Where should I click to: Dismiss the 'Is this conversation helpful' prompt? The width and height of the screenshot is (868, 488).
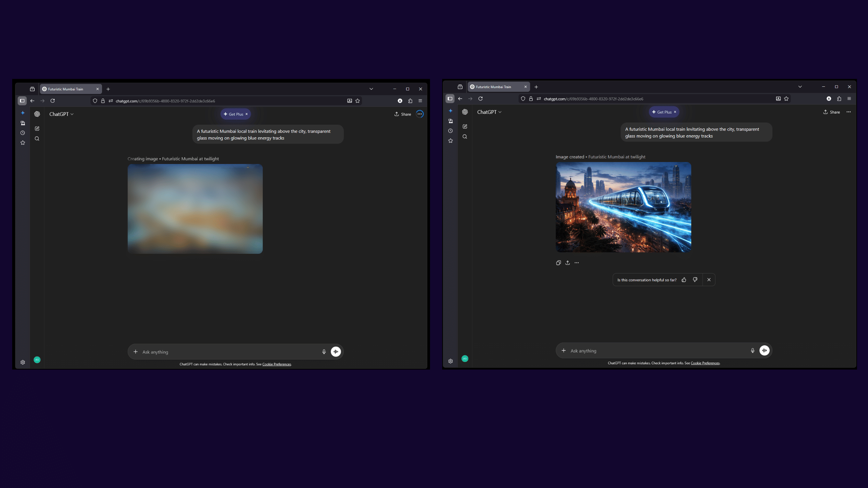pos(709,280)
